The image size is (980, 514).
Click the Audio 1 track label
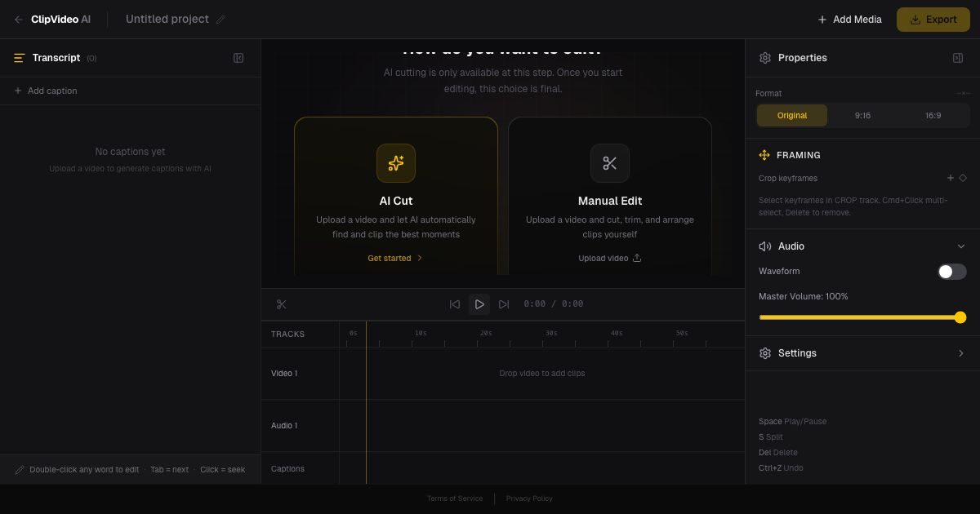click(x=284, y=426)
